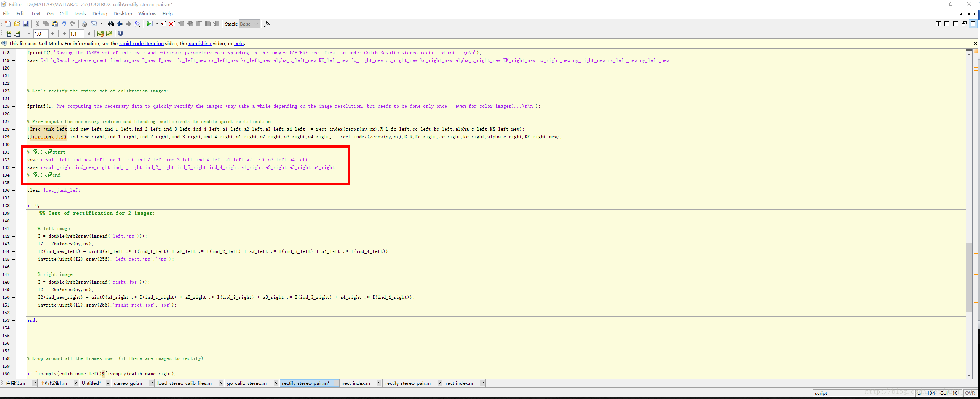Close the active rectify_stereo_pair.m* tab
980x399 pixels.
(x=336, y=383)
